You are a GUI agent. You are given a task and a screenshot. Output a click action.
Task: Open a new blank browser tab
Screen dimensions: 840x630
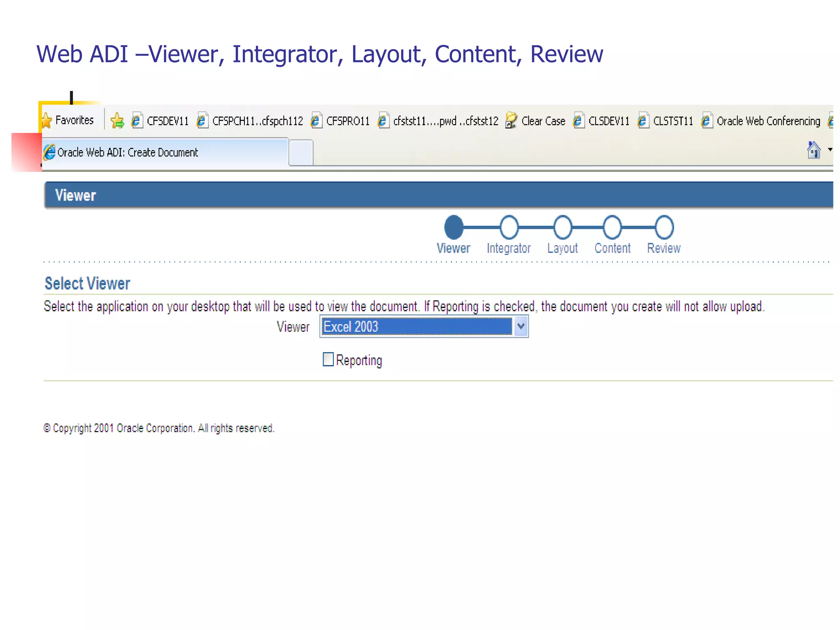[x=301, y=153]
